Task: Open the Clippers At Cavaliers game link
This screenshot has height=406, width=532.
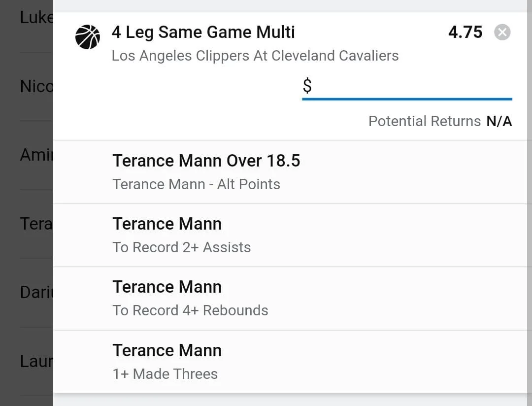Action: pos(255,56)
